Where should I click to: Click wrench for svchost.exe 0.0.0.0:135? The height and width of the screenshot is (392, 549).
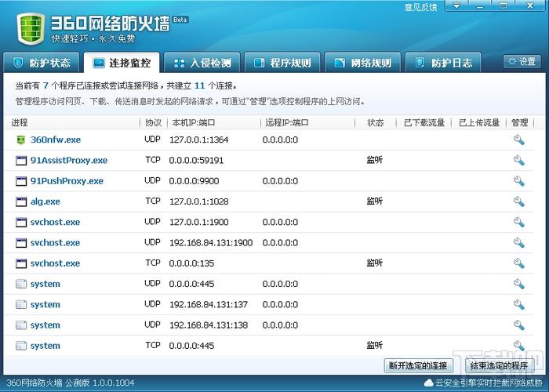[x=519, y=263]
